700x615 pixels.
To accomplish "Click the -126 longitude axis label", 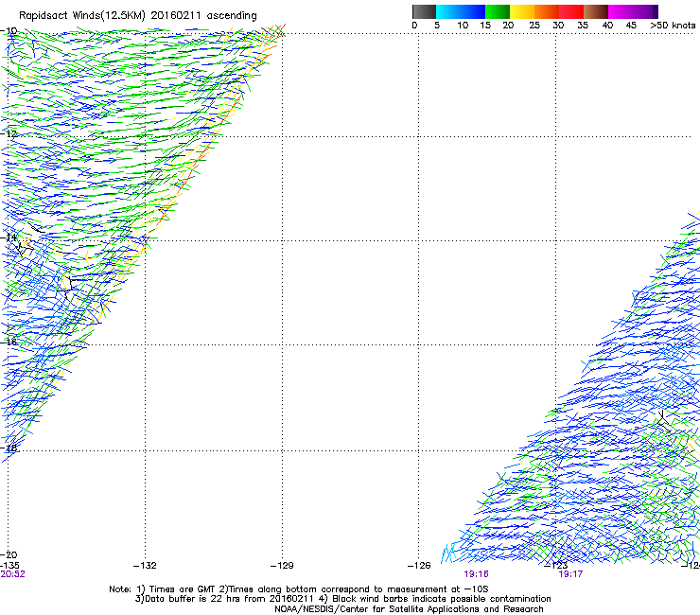I will (419, 566).
